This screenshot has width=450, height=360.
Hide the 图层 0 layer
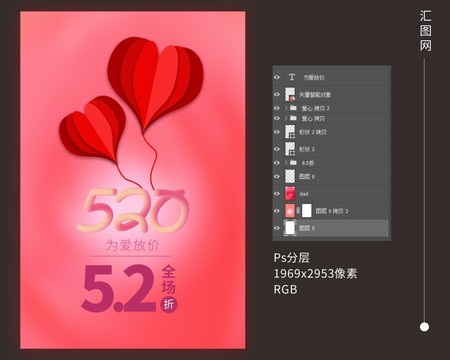(x=277, y=228)
